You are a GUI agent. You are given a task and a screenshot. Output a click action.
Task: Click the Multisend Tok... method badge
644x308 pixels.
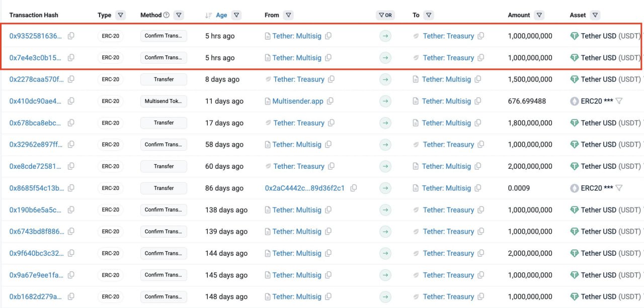coord(164,101)
